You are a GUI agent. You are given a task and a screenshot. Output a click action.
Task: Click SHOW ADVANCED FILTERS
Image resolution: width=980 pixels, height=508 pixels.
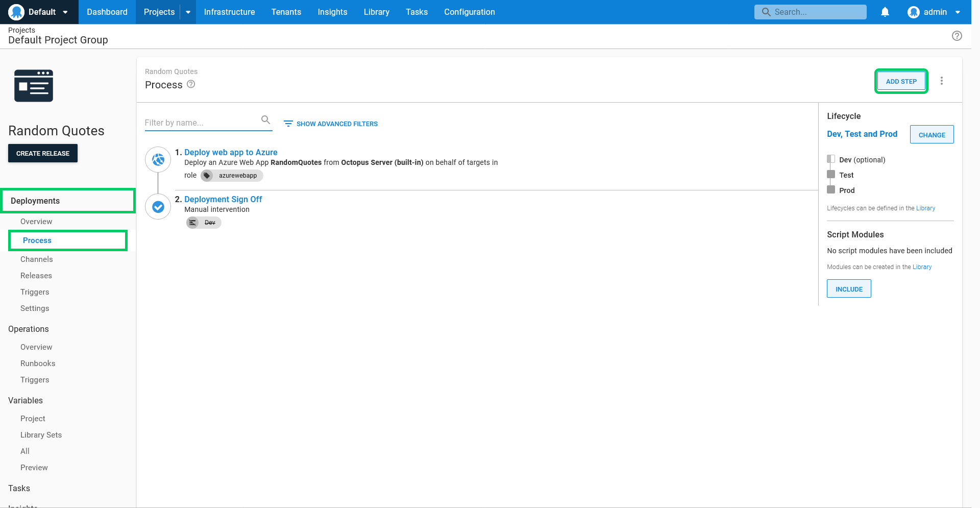click(331, 124)
